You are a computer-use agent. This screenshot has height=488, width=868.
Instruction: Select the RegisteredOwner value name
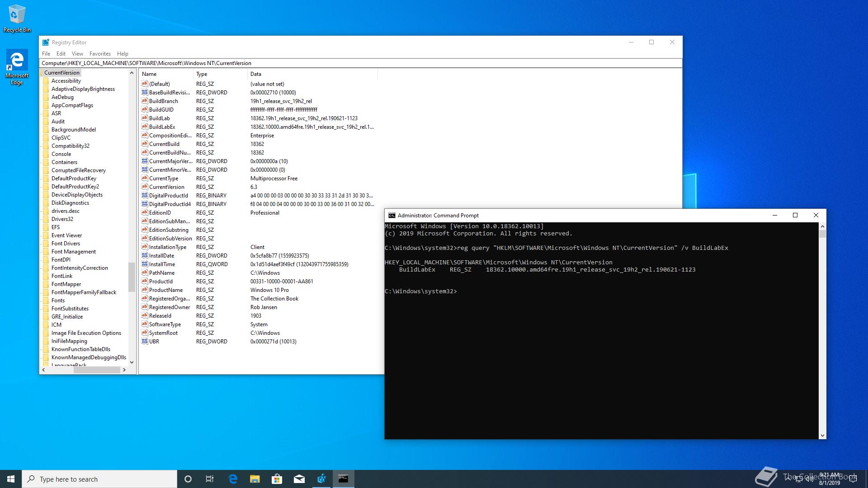pos(170,307)
